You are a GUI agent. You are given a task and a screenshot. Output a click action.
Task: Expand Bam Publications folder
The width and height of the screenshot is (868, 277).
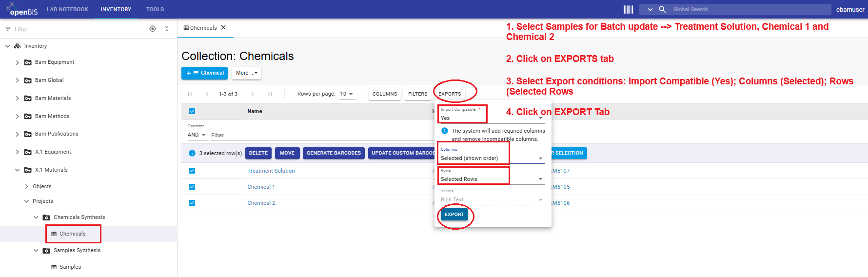click(x=17, y=134)
